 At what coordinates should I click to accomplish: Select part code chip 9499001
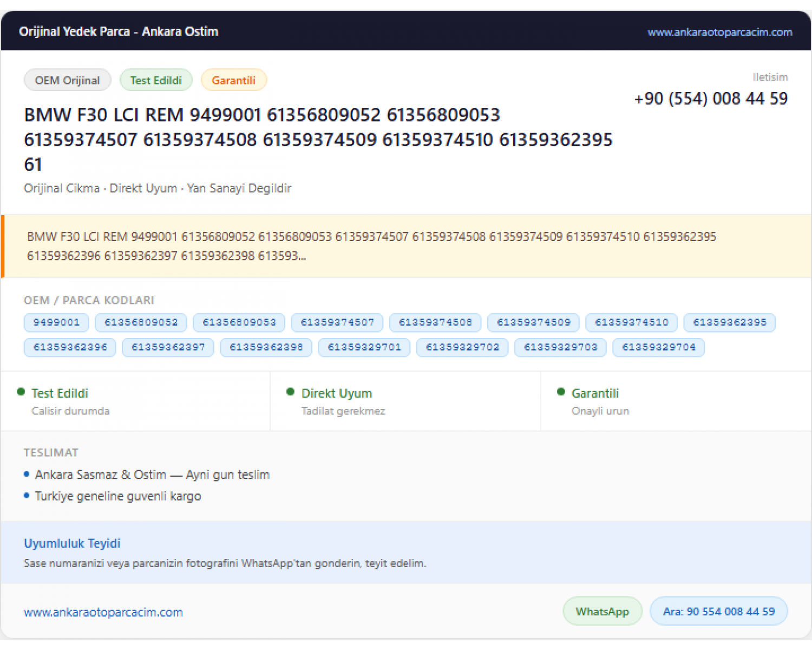pos(56,322)
